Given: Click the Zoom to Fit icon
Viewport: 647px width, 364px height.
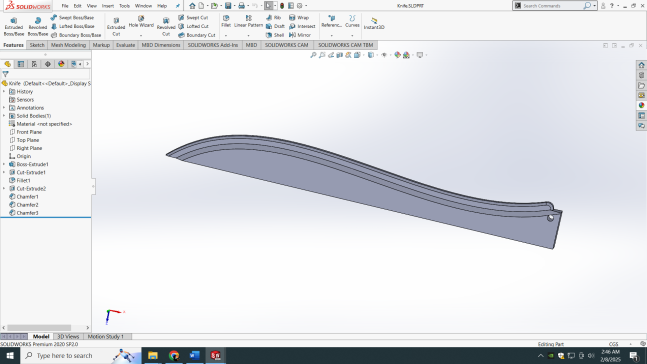Looking at the screenshot, I should pos(313,55).
